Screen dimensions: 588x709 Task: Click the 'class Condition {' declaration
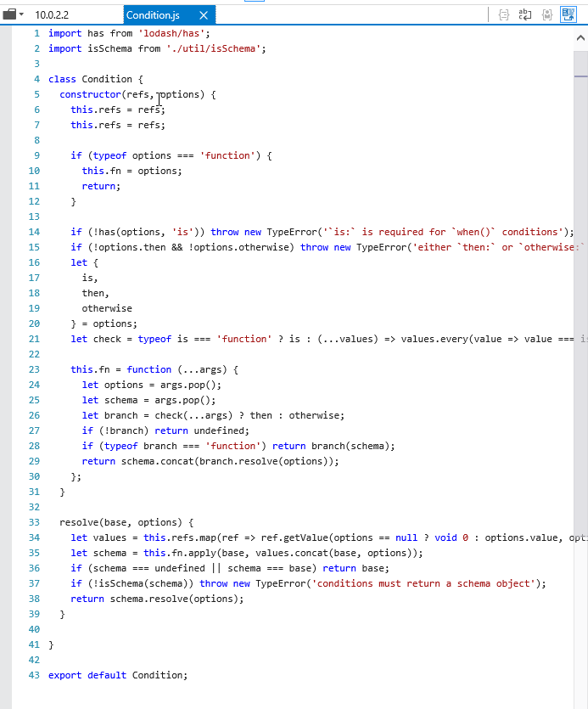pos(96,79)
